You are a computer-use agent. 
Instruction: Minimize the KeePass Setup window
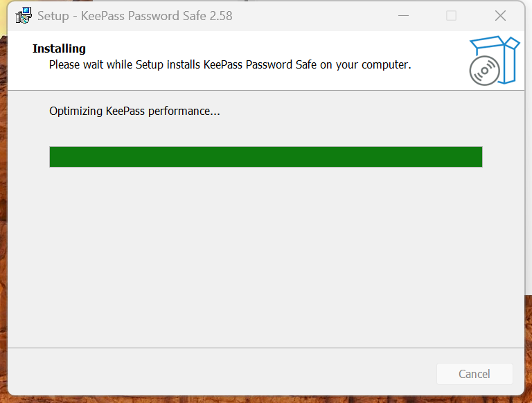(402, 15)
